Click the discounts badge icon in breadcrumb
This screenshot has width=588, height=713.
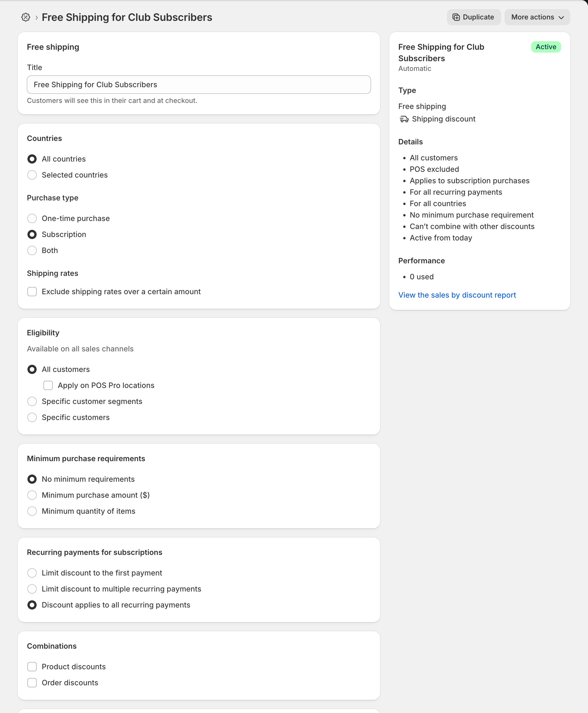pyautogui.click(x=26, y=17)
